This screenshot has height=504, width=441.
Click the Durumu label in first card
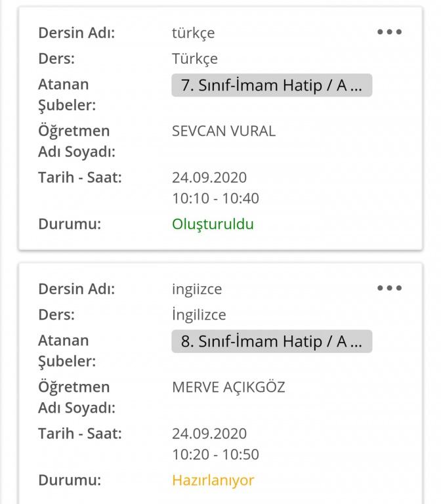tap(70, 224)
